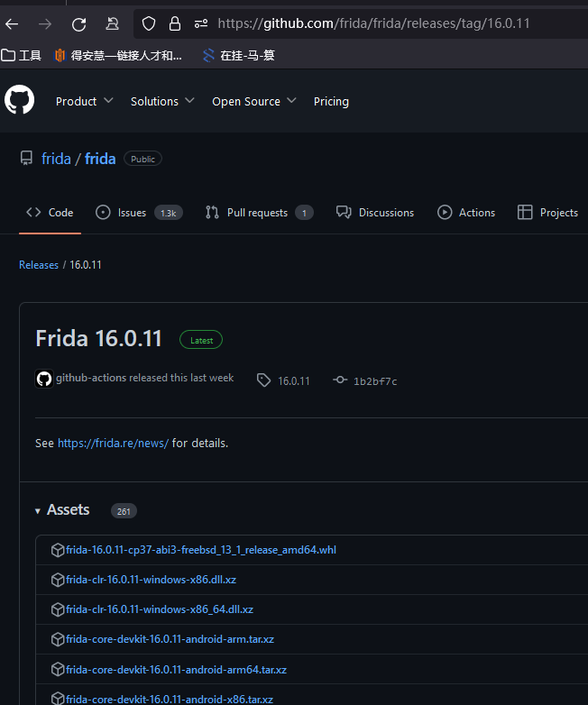Click the repository book icon
The height and width of the screenshot is (705, 588).
[26, 159]
